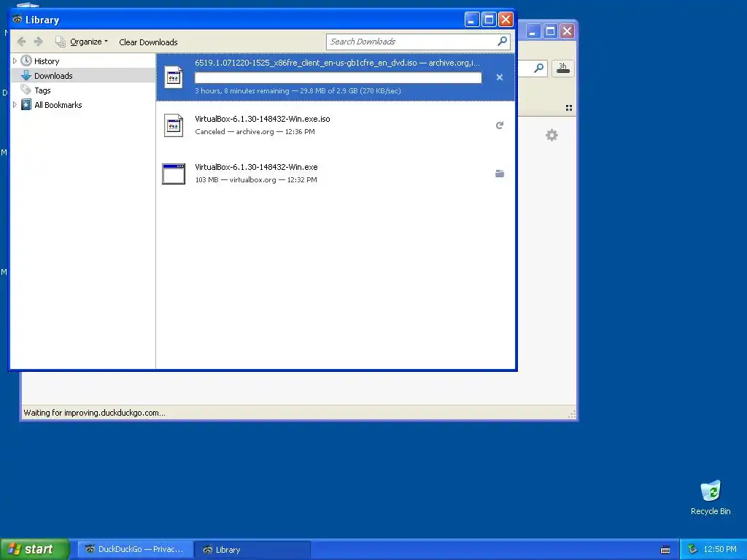Image resolution: width=747 pixels, height=560 pixels.
Task: Open containing folder for VirtualBox-6.1.30 exe
Action: click(x=499, y=174)
